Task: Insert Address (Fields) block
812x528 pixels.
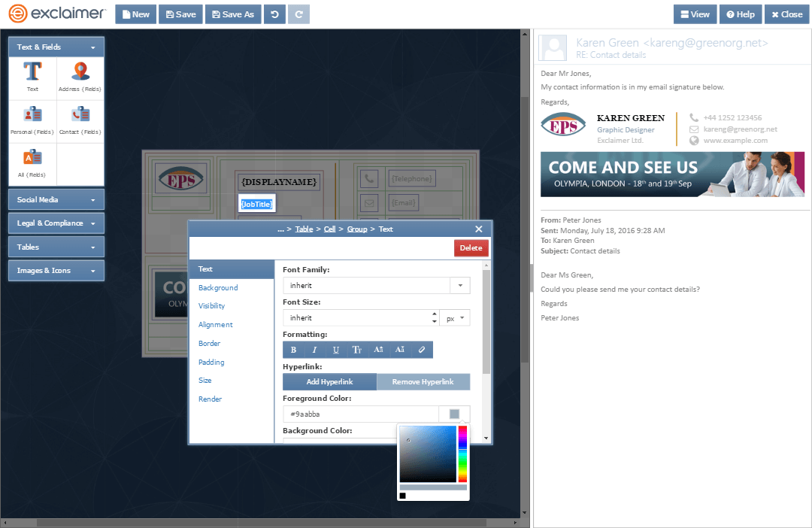Action: pyautogui.click(x=80, y=77)
